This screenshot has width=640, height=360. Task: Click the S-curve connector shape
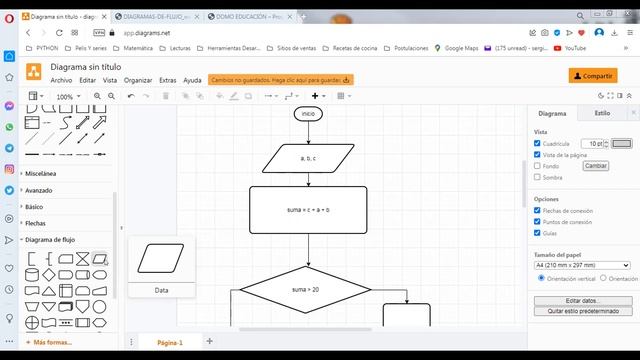pos(65,122)
